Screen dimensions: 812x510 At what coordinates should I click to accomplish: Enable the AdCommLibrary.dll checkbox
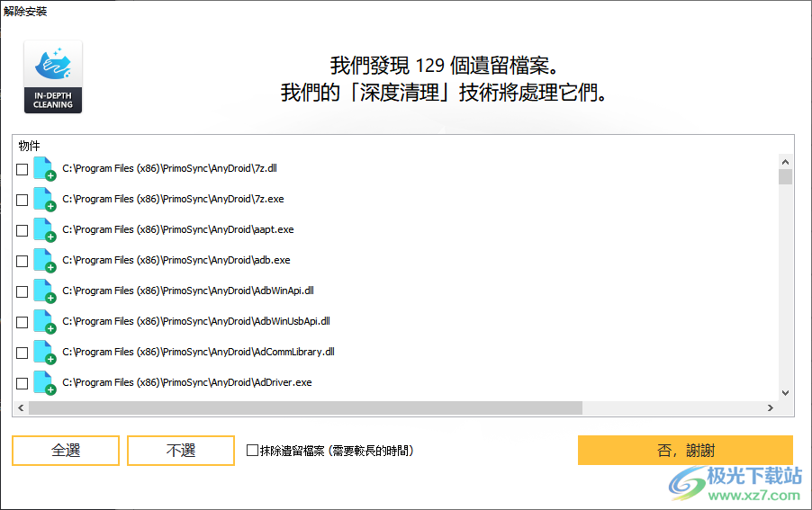click(x=23, y=353)
